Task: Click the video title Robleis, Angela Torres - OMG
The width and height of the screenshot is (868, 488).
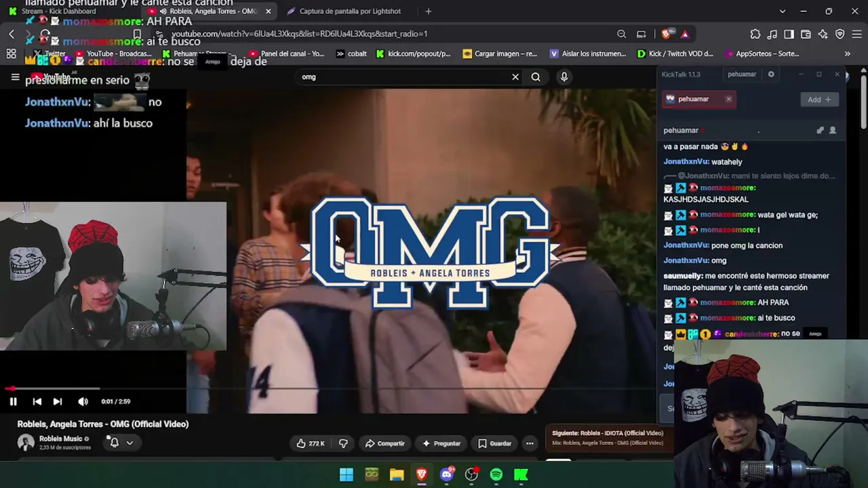Action: coord(103,424)
